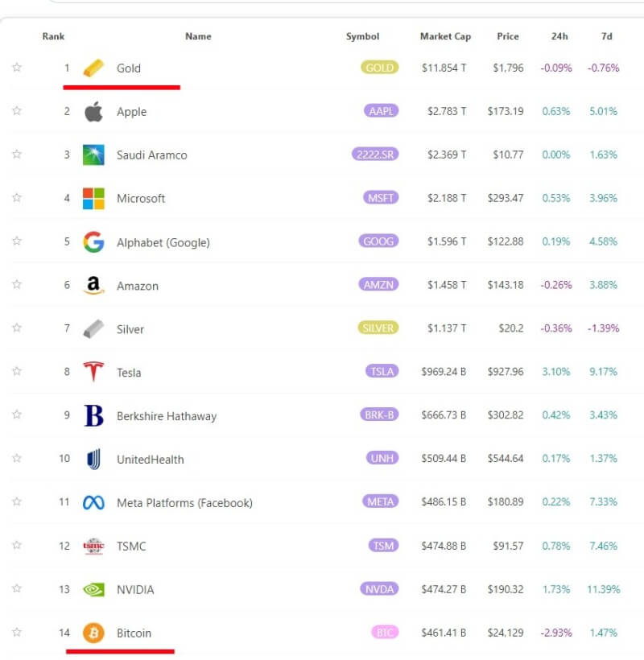Toggle the star for Tesla
Viewport: 644px width, 660px height.
click(17, 371)
